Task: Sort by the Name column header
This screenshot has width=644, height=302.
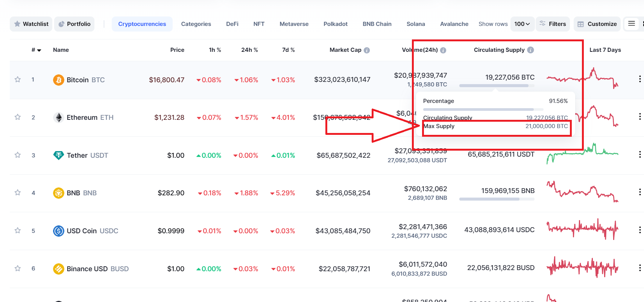Action: pyautogui.click(x=61, y=50)
